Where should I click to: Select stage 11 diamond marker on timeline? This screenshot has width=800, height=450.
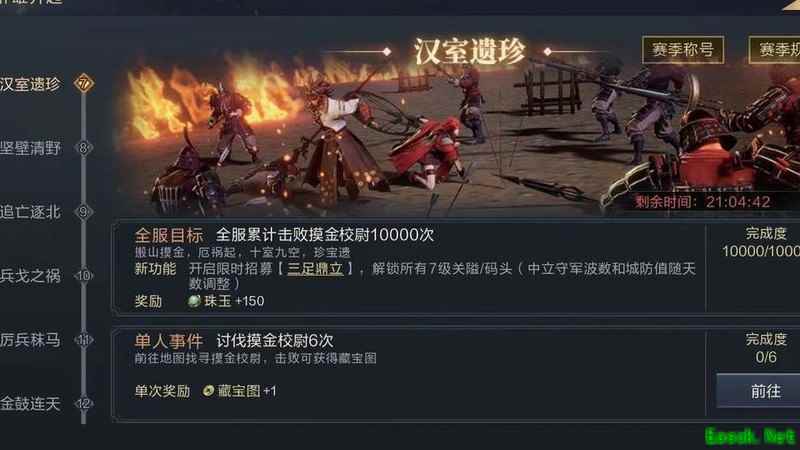[84, 340]
